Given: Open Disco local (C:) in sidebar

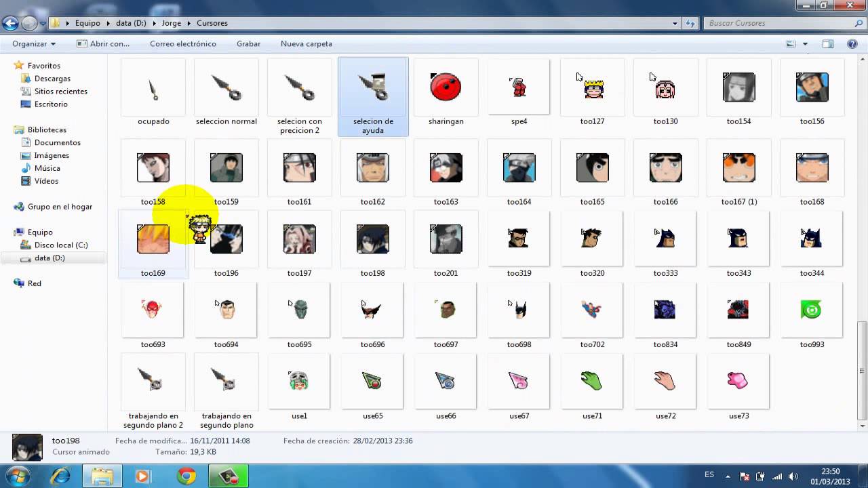Looking at the screenshot, I should click(x=60, y=245).
